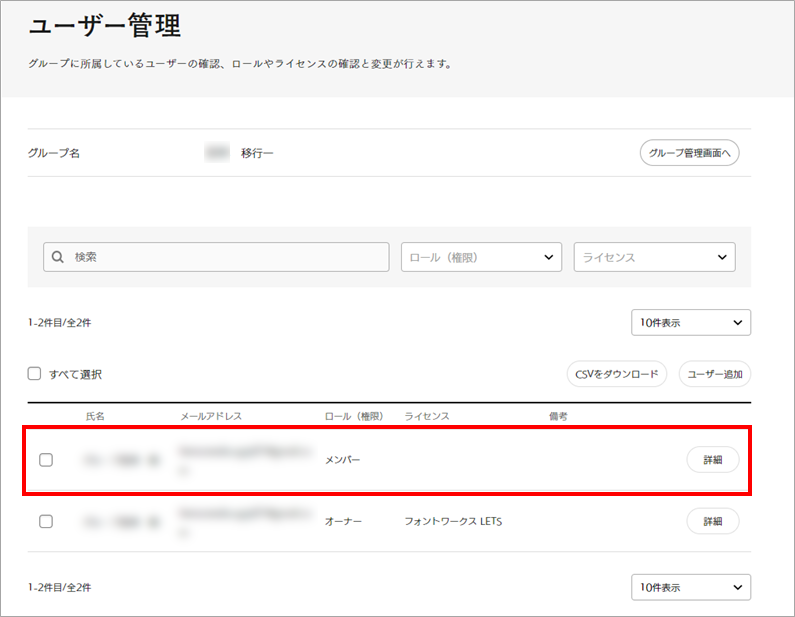Click the 備考 column header
Viewport: 795px width, 617px height.
[558, 415]
